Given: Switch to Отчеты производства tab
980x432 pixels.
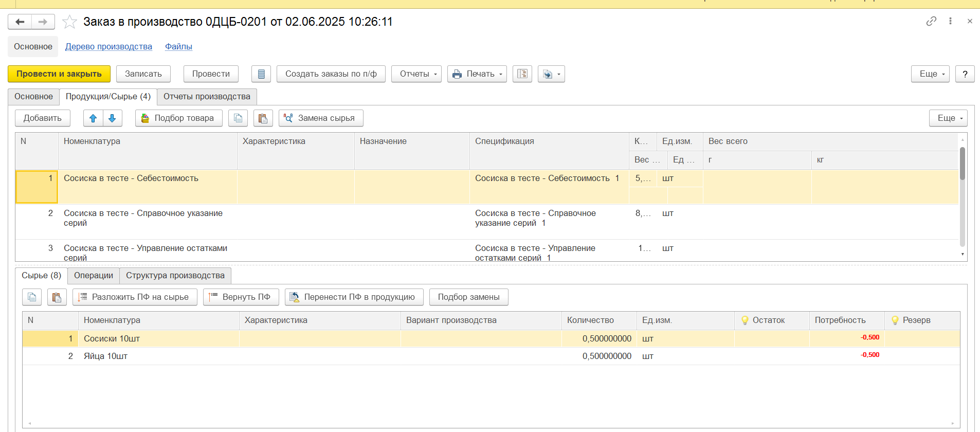Looking at the screenshot, I should click(x=207, y=97).
